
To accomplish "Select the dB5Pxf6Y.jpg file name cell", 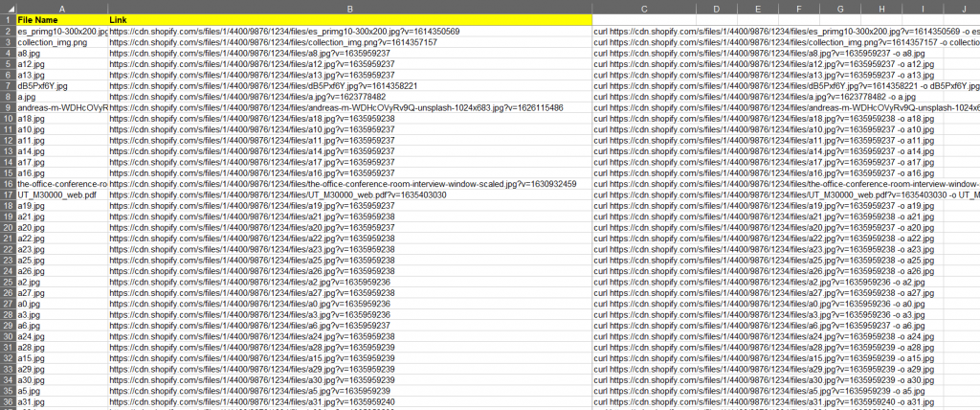I will coord(62,86).
